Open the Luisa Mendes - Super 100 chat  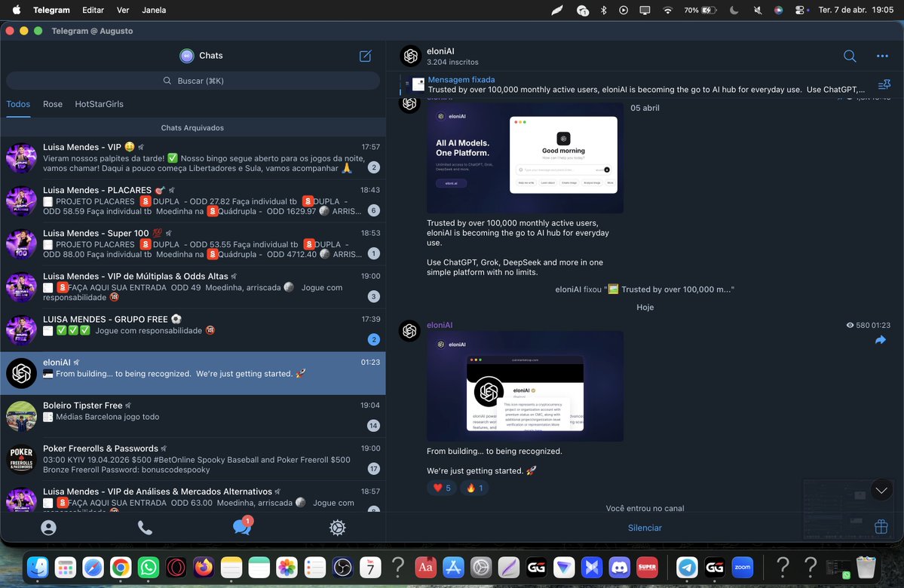click(x=192, y=243)
